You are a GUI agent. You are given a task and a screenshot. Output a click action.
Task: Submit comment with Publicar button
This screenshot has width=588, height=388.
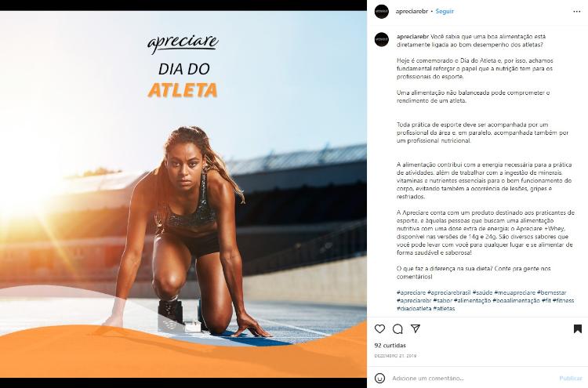[x=571, y=379]
